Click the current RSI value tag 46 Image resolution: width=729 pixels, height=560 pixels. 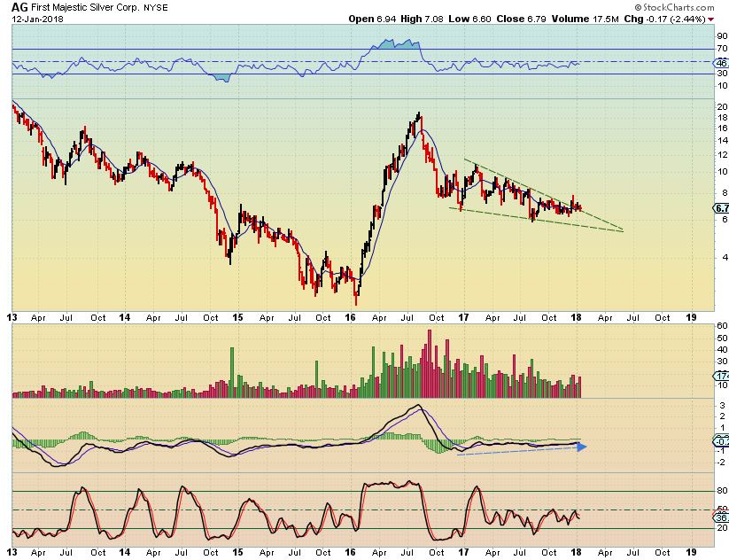[x=721, y=63]
